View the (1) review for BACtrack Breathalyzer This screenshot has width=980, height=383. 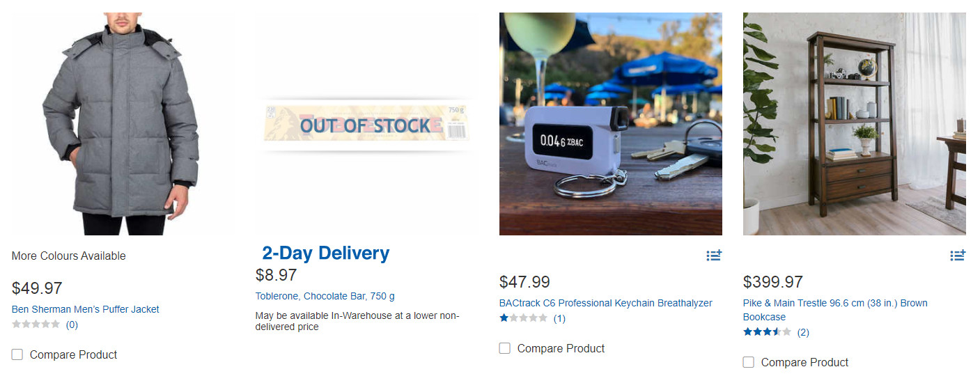pyautogui.click(x=559, y=318)
